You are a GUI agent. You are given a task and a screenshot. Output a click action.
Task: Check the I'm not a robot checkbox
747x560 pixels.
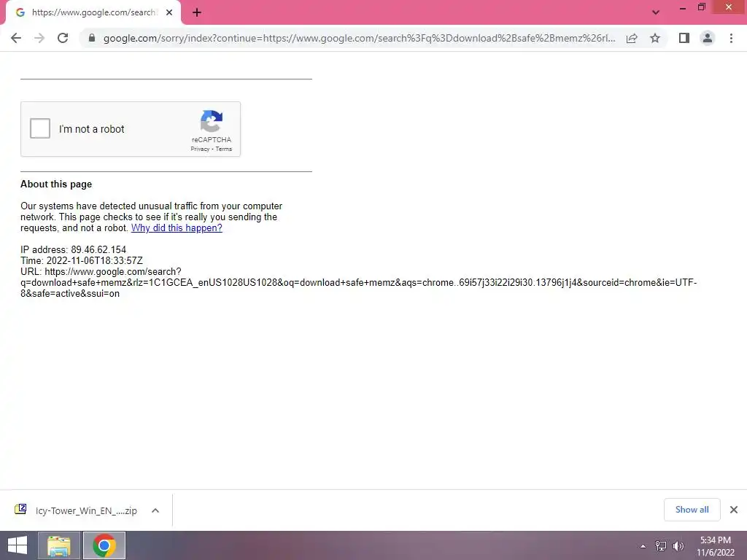[x=40, y=128]
